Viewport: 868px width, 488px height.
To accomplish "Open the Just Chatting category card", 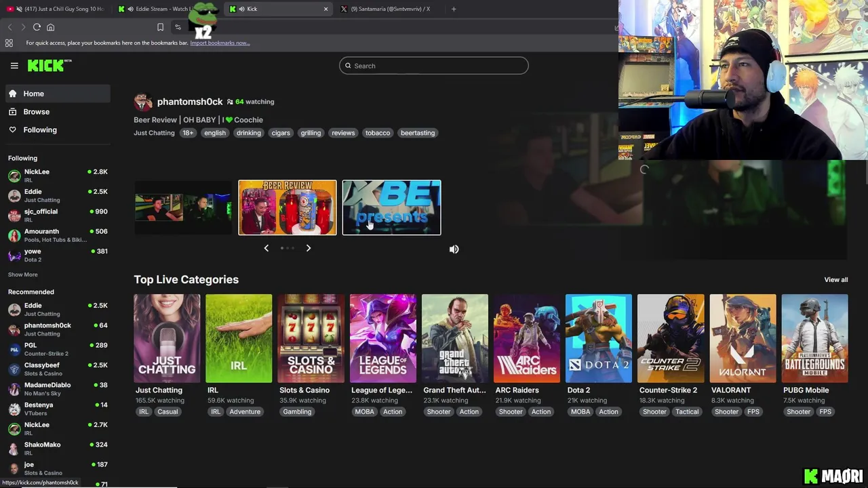I will click(167, 338).
